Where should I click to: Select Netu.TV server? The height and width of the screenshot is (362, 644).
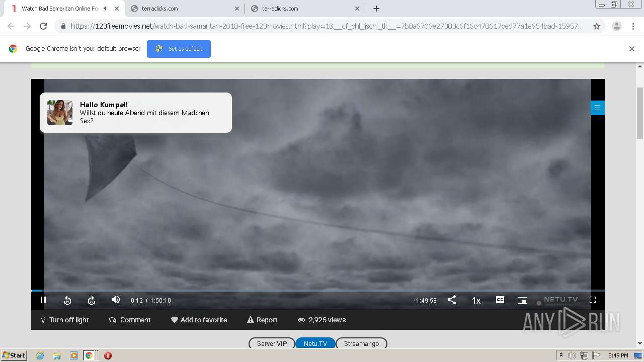pyautogui.click(x=315, y=343)
